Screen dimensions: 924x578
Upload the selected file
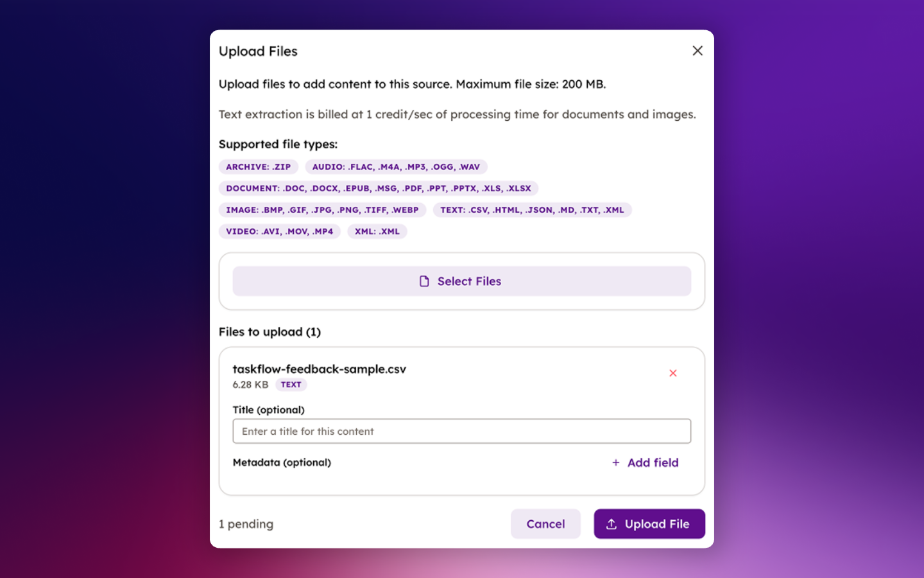[649, 523]
